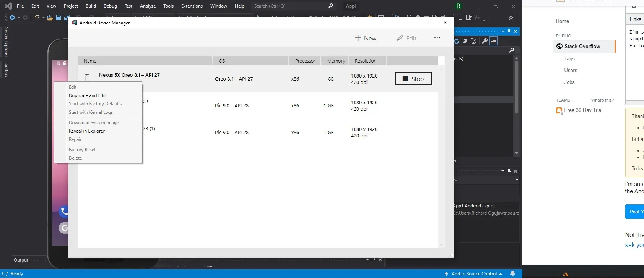Refresh Solution Explorer with the circular arrow
The height and width of the screenshot is (278, 644).
click(x=457, y=41)
